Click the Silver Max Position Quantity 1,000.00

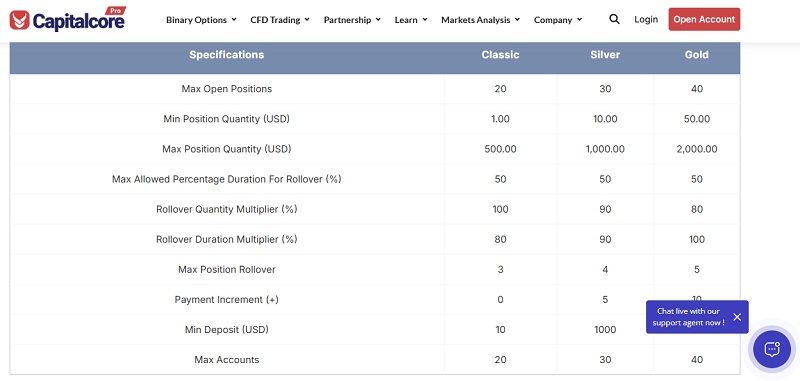tap(605, 149)
